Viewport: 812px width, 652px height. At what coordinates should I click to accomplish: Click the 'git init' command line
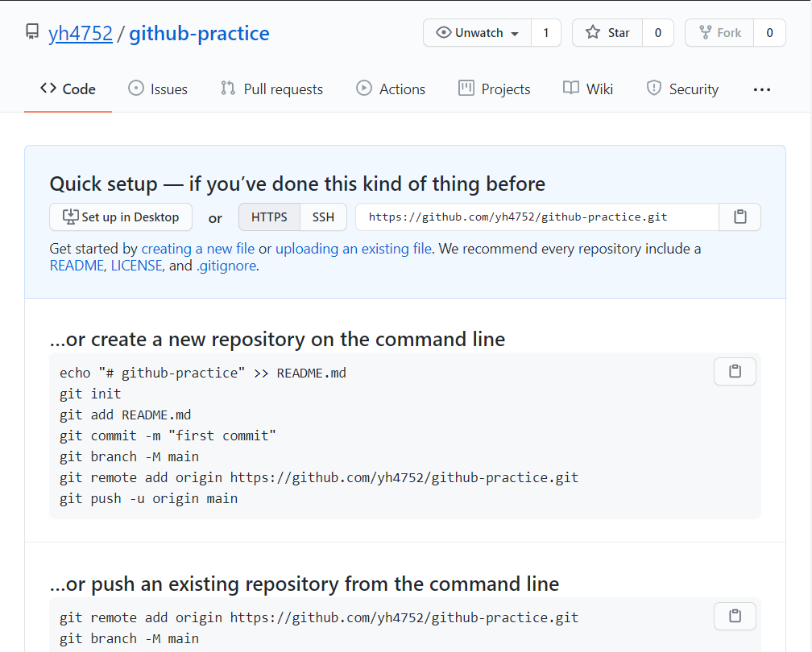coord(90,394)
